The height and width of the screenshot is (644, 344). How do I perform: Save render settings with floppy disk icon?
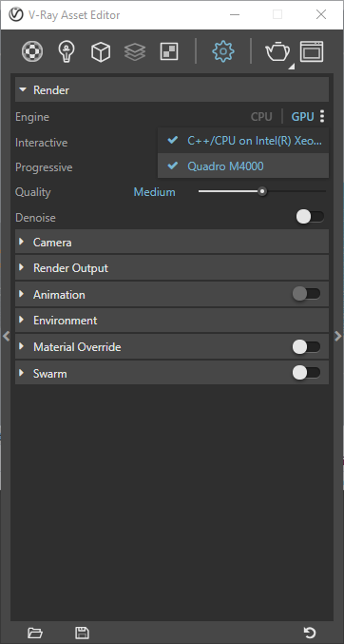pyautogui.click(x=82, y=633)
